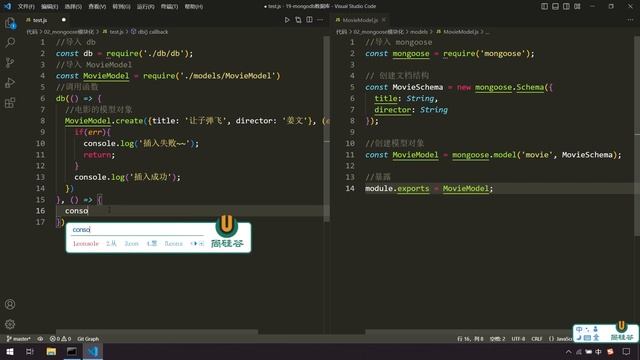Click MovieModel.create on line 8
This screenshot has width=640, height=360.
[104, 121]
